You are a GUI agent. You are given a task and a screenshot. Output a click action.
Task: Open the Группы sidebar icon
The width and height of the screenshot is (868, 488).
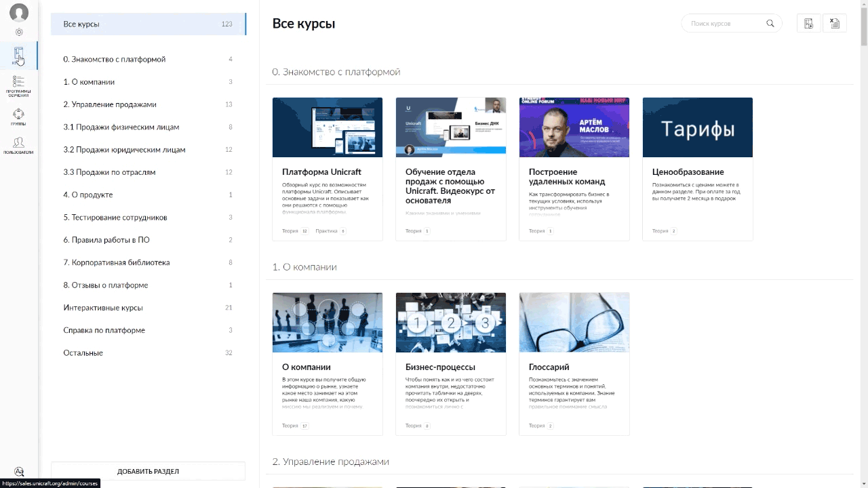tap(18, 117)
